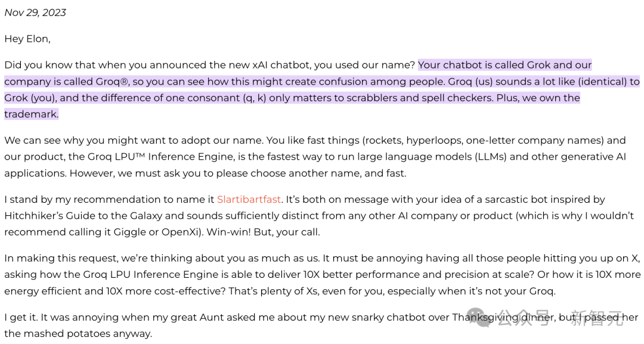Click the words 'the mashed potatoes anyway.'
Viewport: 644px width, 344px height.
click(78, 334)
